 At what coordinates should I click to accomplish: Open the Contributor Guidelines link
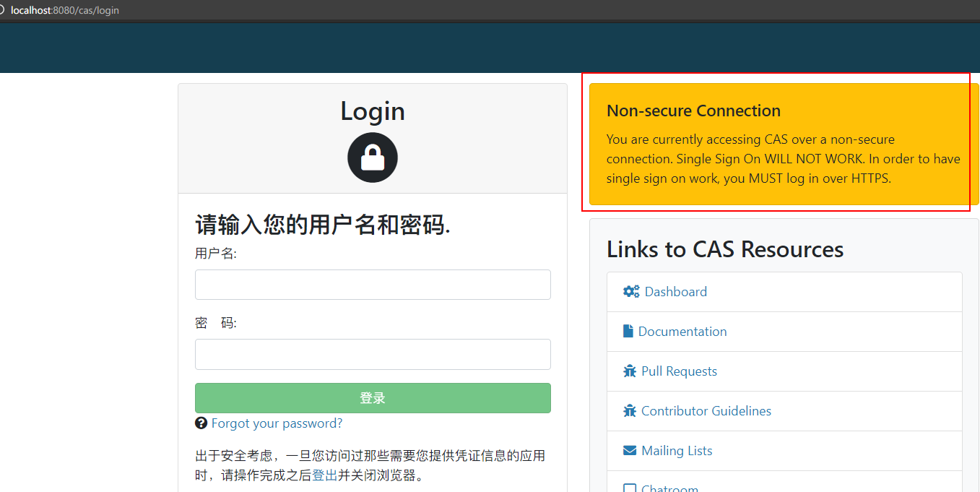pyautogui.click(x=706, y=411)
